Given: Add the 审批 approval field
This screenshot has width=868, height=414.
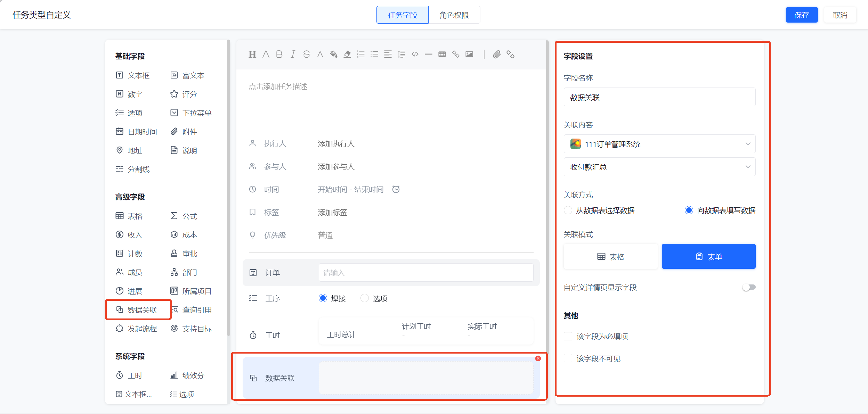Looking at the screenshot, I should [x=184, y=254].
